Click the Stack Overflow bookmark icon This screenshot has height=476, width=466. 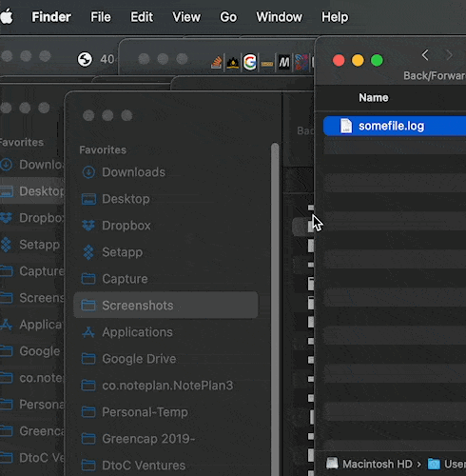(217, 63)
